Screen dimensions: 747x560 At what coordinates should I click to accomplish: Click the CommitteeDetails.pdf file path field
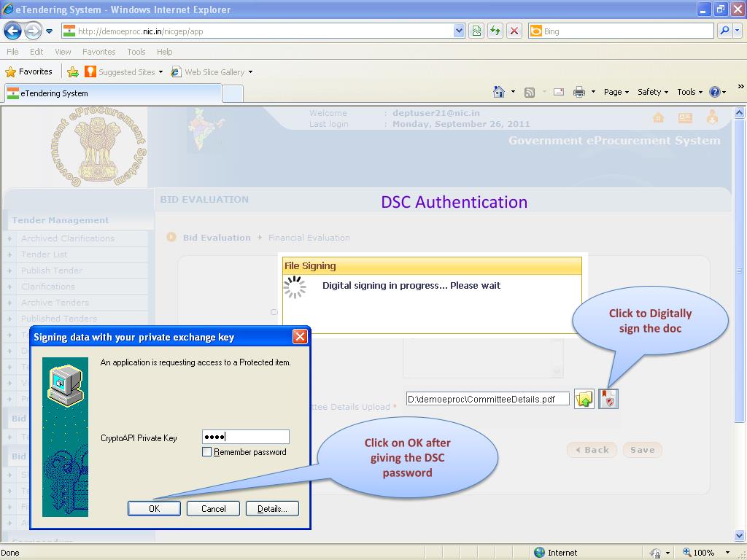tap(488, 399)
